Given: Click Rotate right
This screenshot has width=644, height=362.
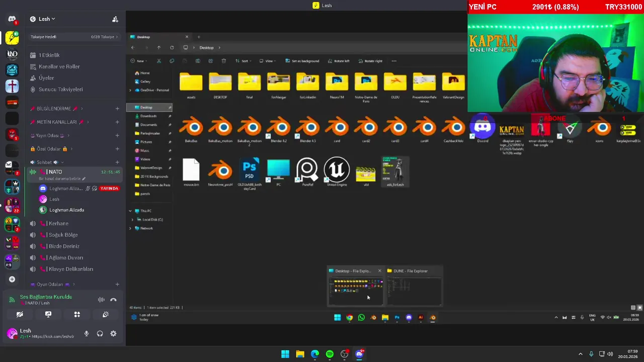Looking at the screenshot, I should coord(370,61).
